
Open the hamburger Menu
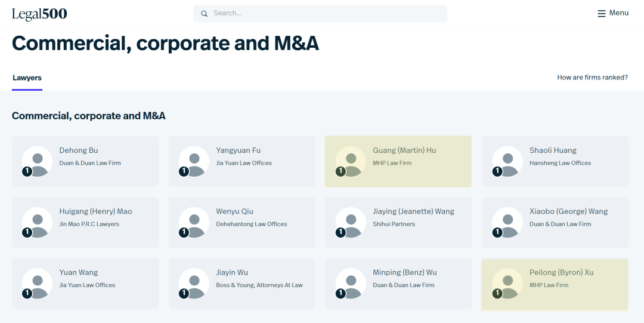click(613, 13)
